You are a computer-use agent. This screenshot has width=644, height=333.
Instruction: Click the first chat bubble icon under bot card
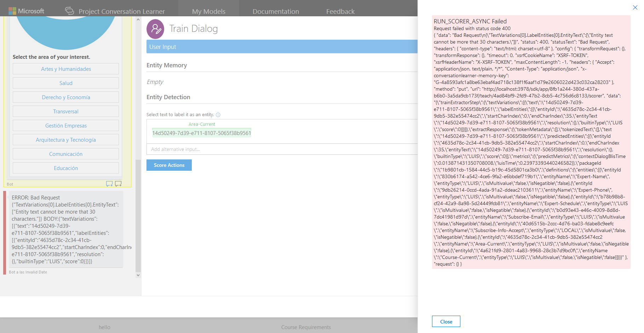tap(109, 184)
